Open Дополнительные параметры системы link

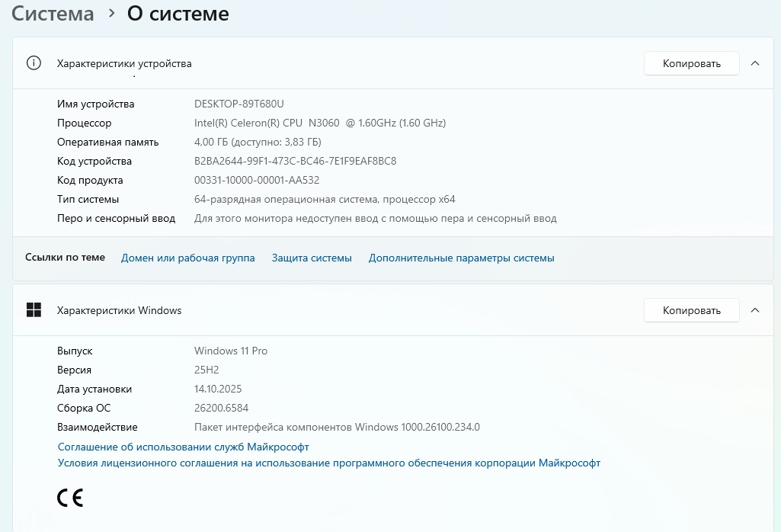461,258
